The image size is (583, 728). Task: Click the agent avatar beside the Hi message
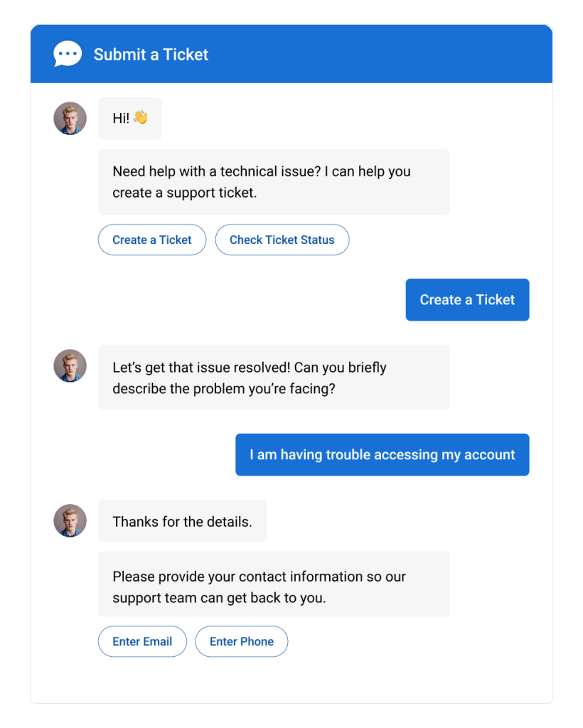pyautogui.click(x=70, y=118)
